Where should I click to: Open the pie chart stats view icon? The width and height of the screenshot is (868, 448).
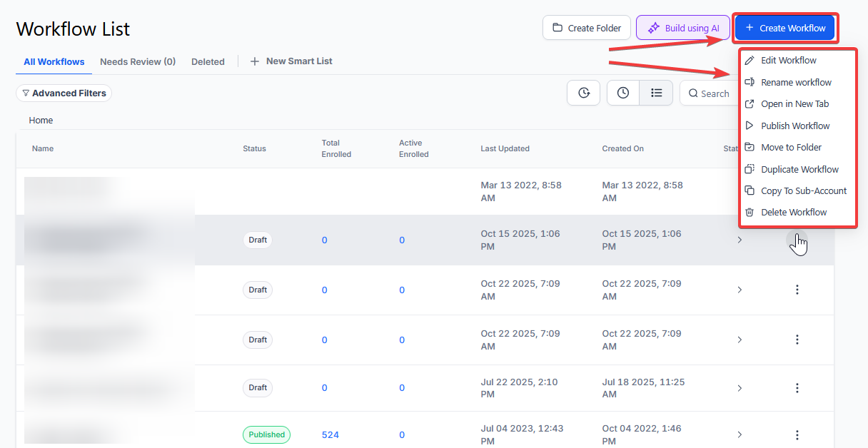pyautogui.click(x=584, y=93)
